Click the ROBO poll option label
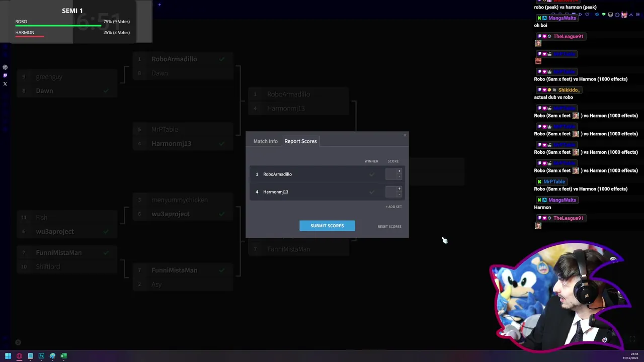 point(21,22)
